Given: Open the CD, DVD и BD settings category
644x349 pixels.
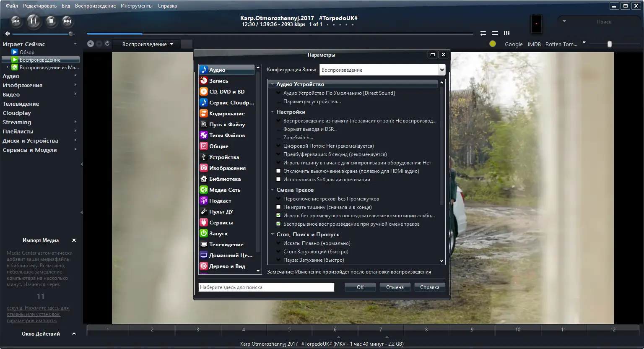Looking at the screenshot, I should (x=226, y=92).
